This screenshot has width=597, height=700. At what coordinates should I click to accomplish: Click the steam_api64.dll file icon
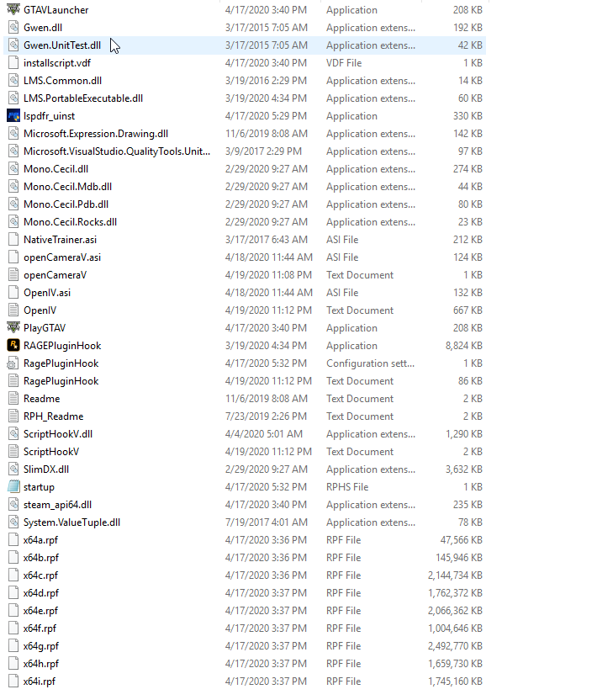coord(13,505)
